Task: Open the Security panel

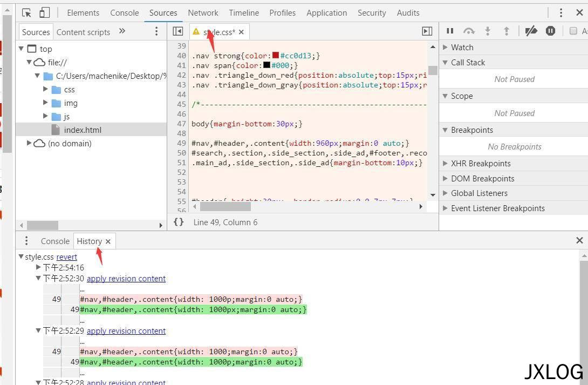Action: (x=372, y=13)
